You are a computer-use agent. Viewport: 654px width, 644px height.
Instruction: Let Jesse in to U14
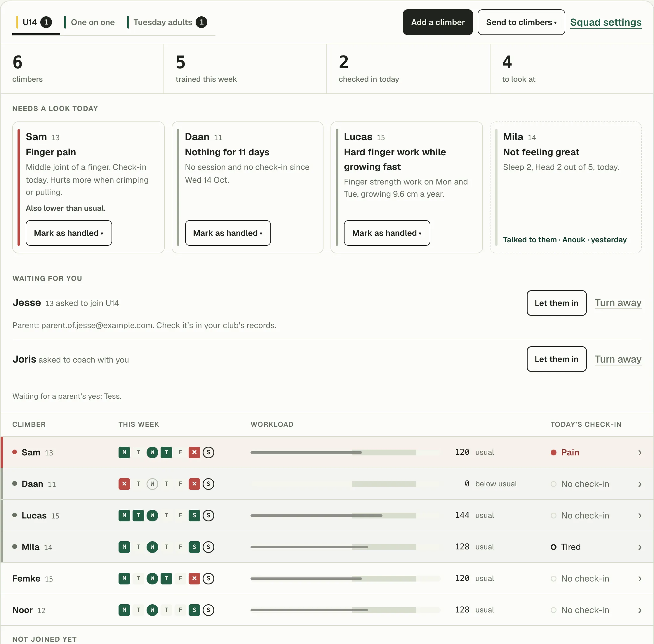(556, 303)
